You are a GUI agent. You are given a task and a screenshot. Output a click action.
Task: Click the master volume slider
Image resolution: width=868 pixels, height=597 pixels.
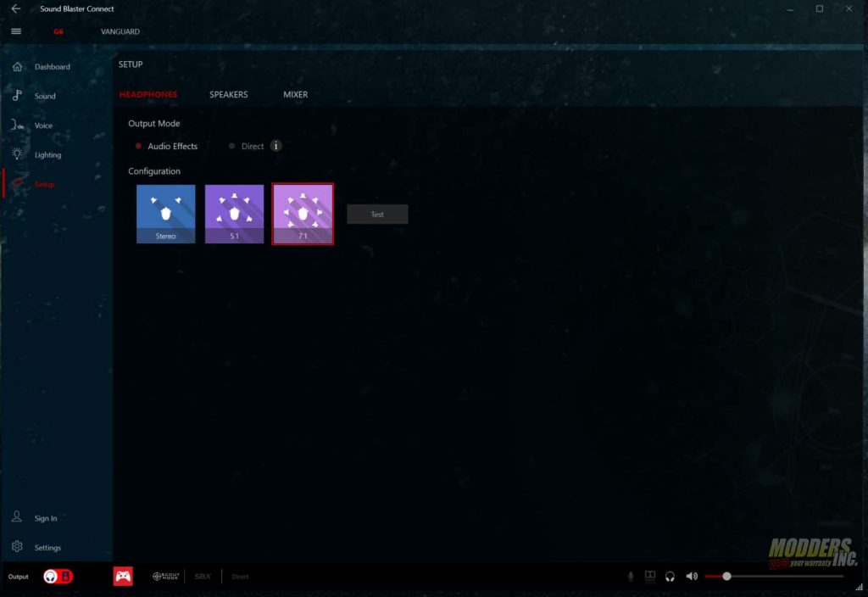click(x=774, y=576)
